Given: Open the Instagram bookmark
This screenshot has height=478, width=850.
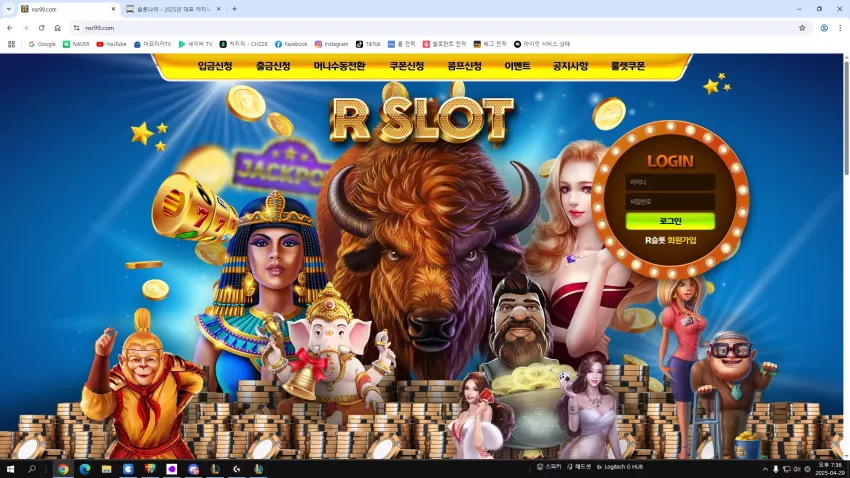Looking at the screenshot, I should pos(331,44).
